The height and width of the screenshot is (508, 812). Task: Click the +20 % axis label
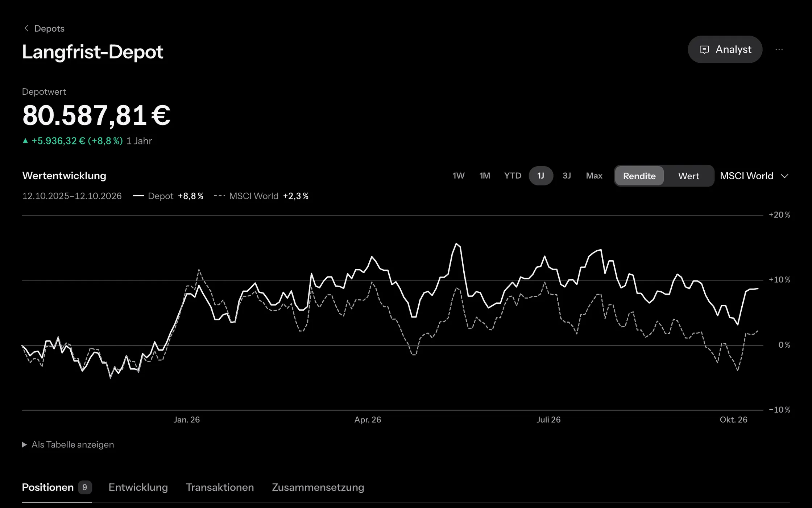[779, 215]
